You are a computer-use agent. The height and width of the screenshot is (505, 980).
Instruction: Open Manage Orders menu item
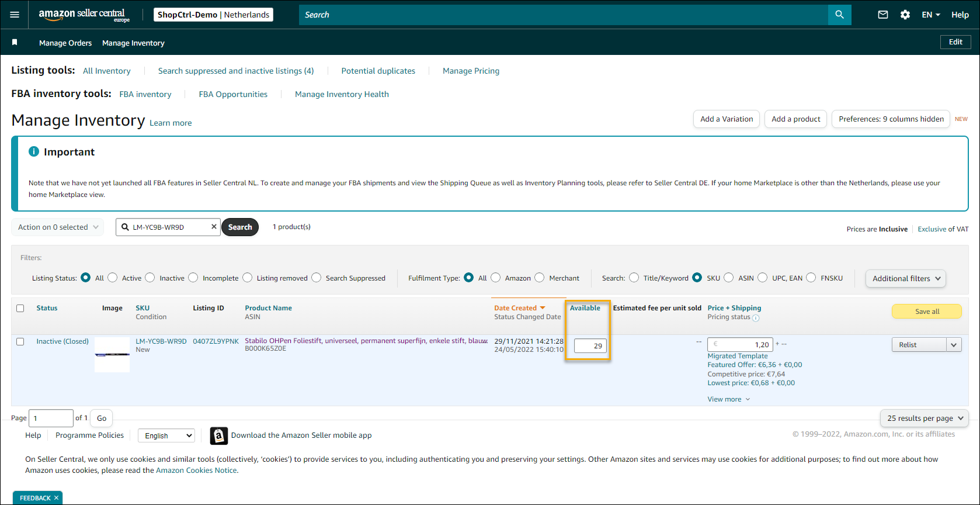coord(65,43)
